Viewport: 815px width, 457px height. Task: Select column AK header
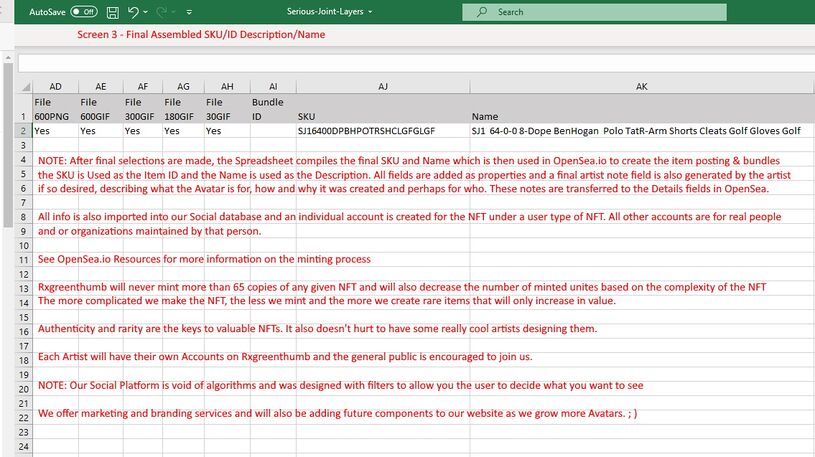(x=642, y=86)
